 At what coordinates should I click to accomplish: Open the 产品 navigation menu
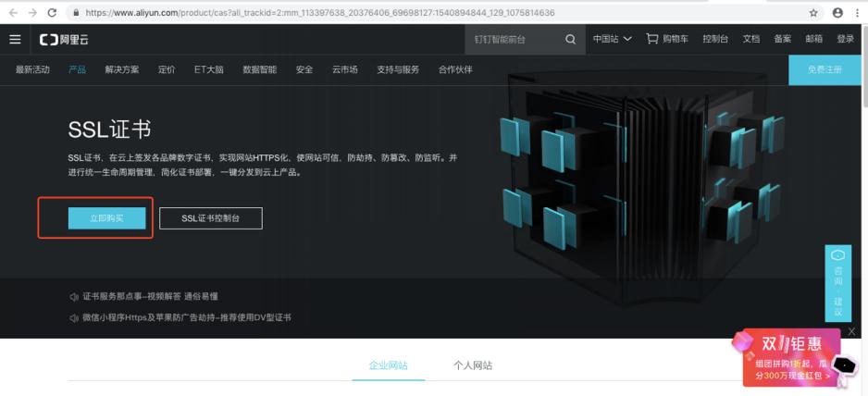77,69
